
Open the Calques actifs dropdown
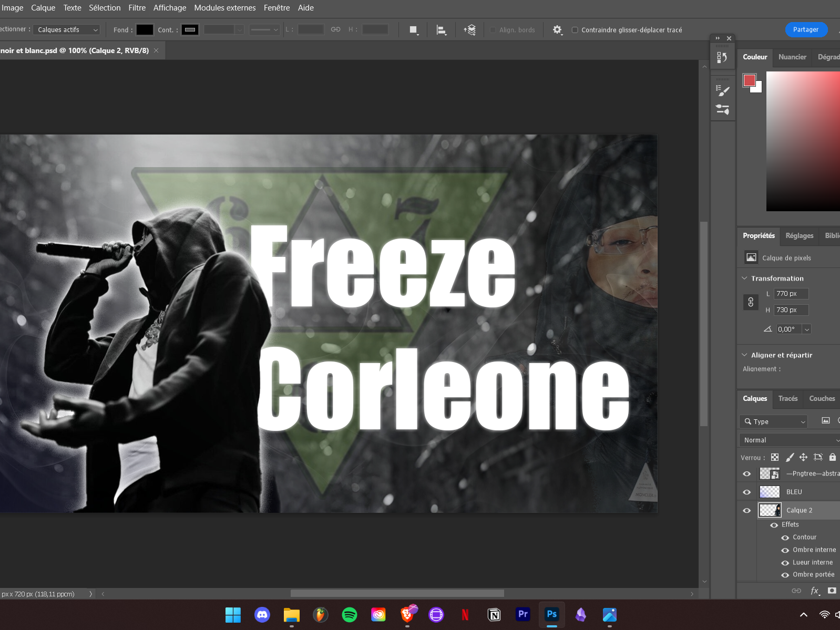[66, 30]
